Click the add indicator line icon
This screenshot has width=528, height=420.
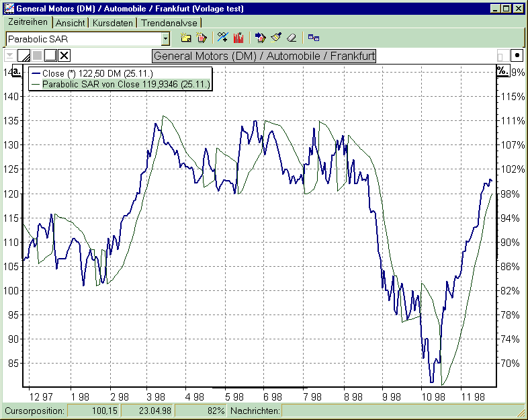(x=223, y=38)
